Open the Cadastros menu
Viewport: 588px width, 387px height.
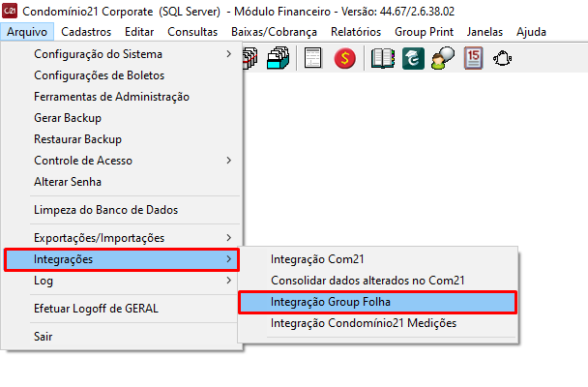[x=86, y=32]
